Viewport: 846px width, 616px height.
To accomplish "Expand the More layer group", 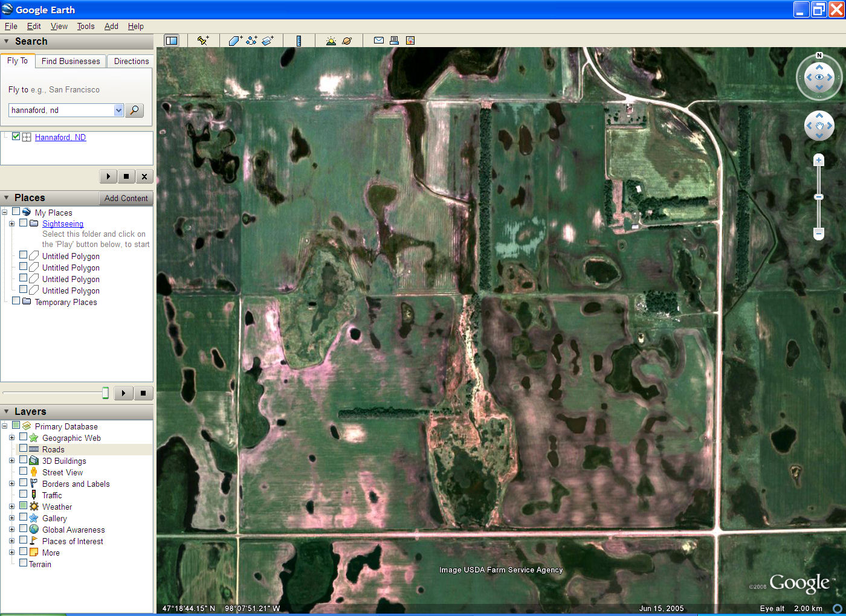I will point(11,553).
